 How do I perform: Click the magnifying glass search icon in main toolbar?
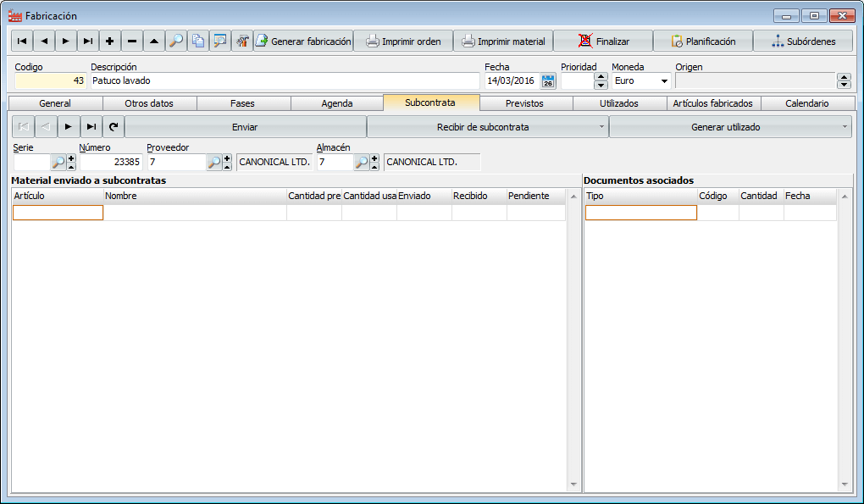pyautogui.click(x=176, y=42)
